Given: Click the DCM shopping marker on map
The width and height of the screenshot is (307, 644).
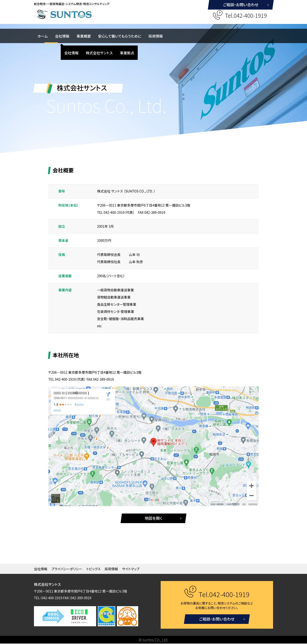Looking at the screenshot, I should 248,425.
